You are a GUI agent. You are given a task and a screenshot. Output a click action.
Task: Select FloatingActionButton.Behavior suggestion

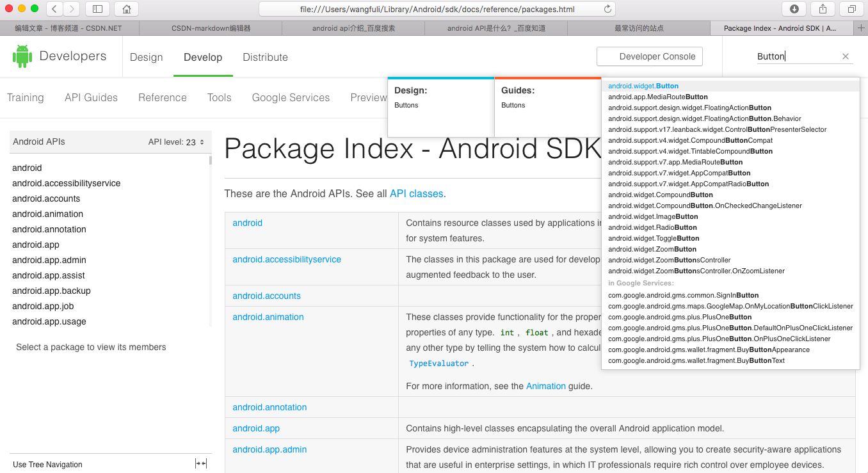[730, 118]
